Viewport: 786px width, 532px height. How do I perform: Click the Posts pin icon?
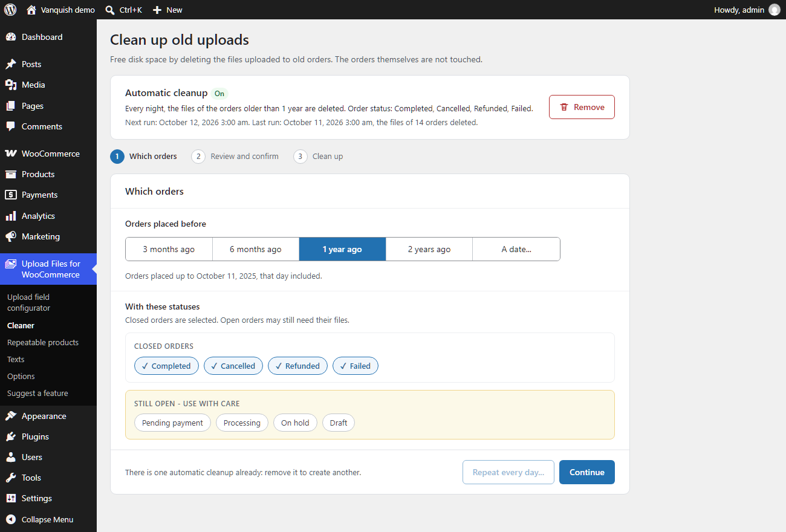[x=11, y=64]
